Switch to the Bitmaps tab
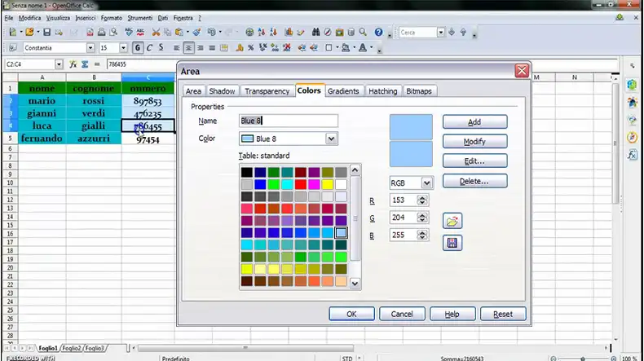644x361 pixels. point(419,91)
